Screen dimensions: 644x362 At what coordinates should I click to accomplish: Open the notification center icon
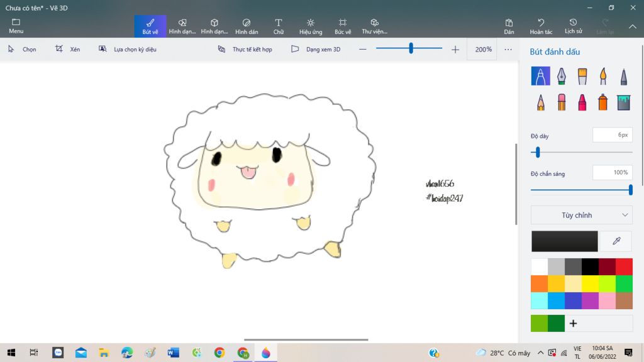pos(628,353)
